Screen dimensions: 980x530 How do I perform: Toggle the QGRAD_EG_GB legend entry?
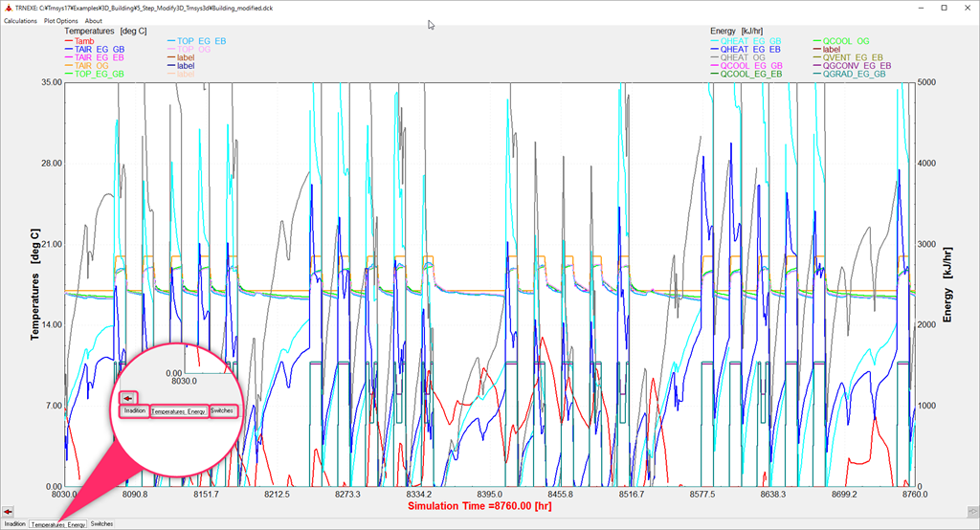pyautogui.click(x=850, y=74)
